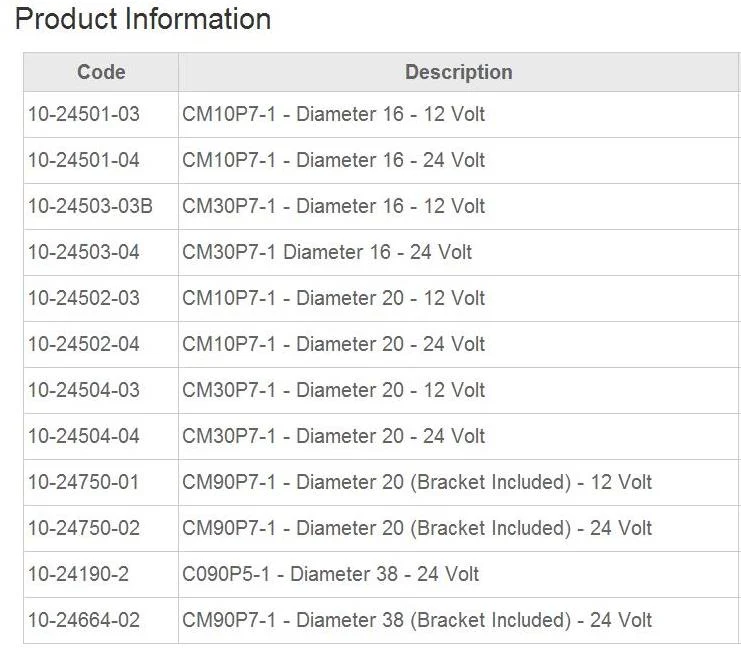Viewport: 741px width, 648px height.
Task: Click CM90P7-1 Diameter 38 Bracket description
Action: click(417, 620)
